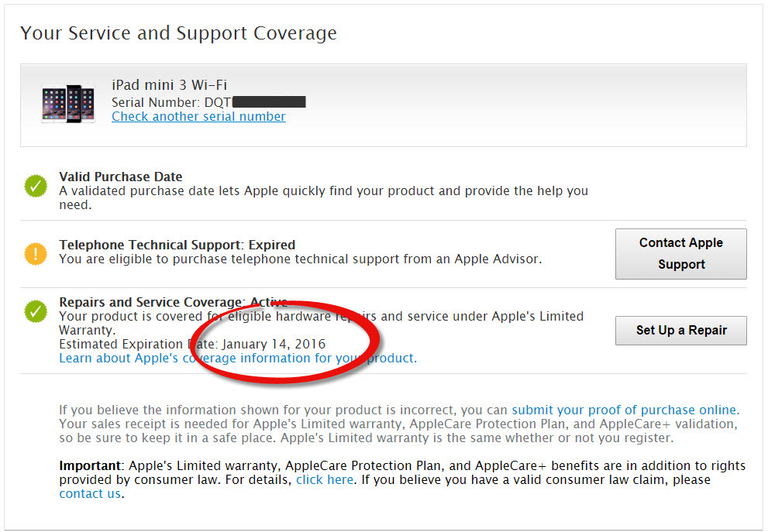Screen dimensions: 768x532
Task: Open the Check another serial number link
Action: [198, 117]
